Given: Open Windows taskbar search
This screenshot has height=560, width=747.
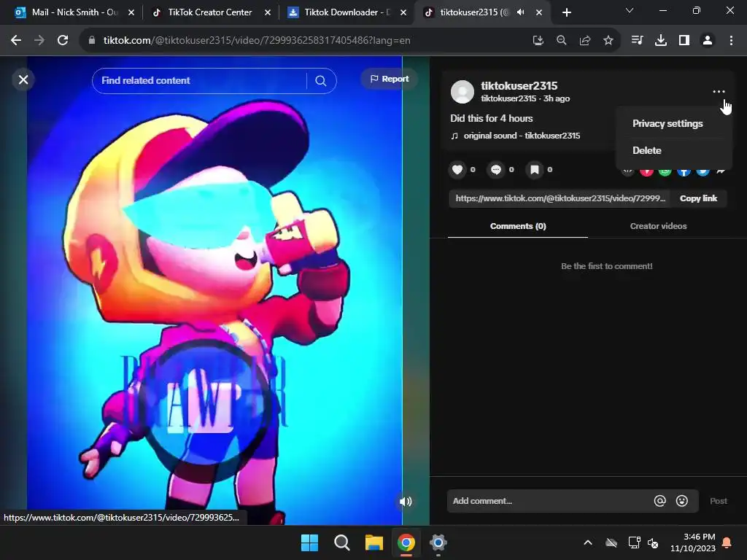Looking at the screenshot, I should pyautogui.click(x=341, y=542).
